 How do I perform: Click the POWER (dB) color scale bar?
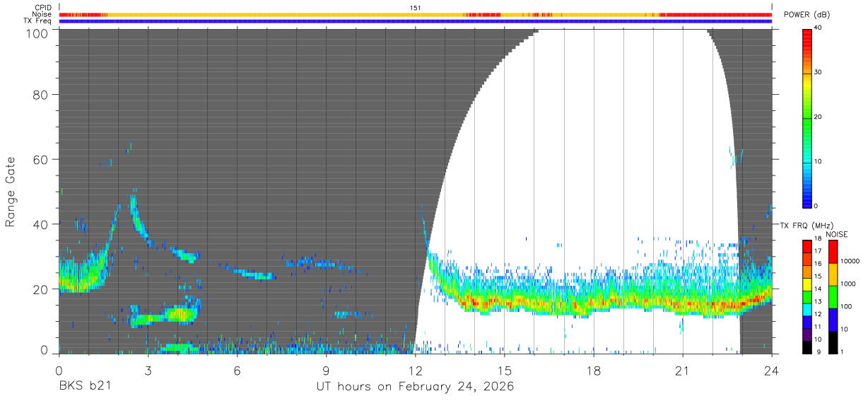pos(807,117)
